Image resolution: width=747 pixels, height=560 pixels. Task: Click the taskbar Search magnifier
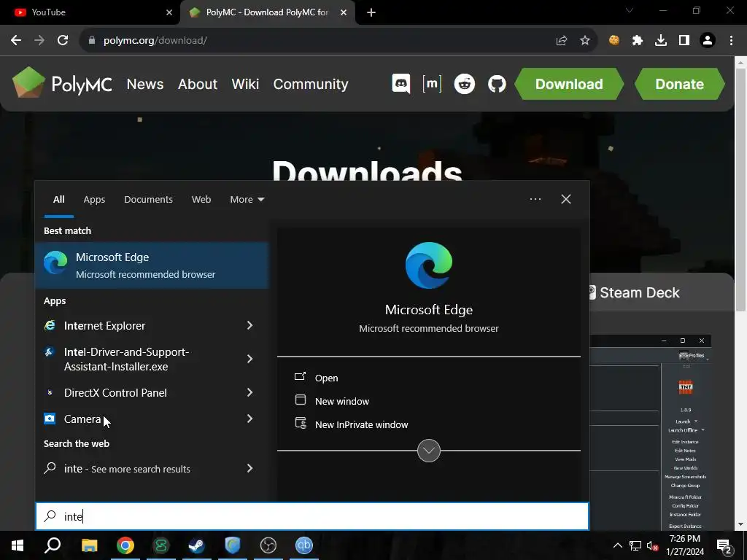coord(53,545)
